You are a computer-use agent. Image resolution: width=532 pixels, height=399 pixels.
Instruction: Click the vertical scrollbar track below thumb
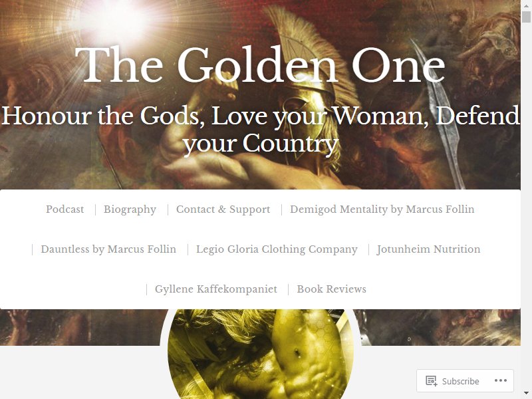526,203
